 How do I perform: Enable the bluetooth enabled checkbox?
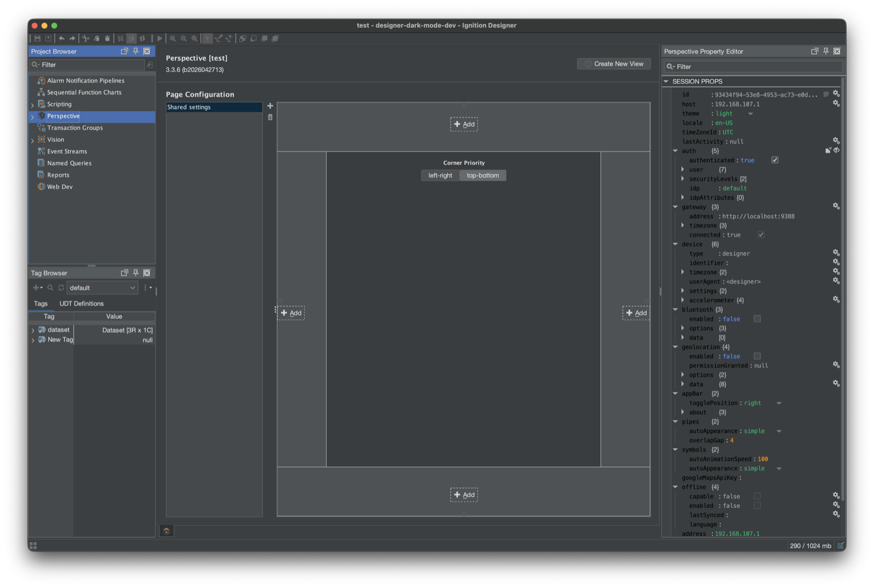tap(757, 319)
